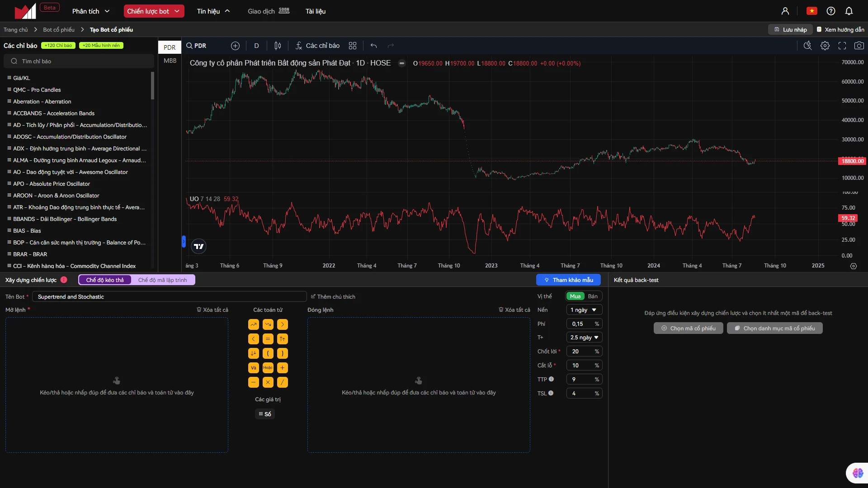Click the indicator list scrollbar
This screenshot has height=488, width=868.
(x=152, y=86)
